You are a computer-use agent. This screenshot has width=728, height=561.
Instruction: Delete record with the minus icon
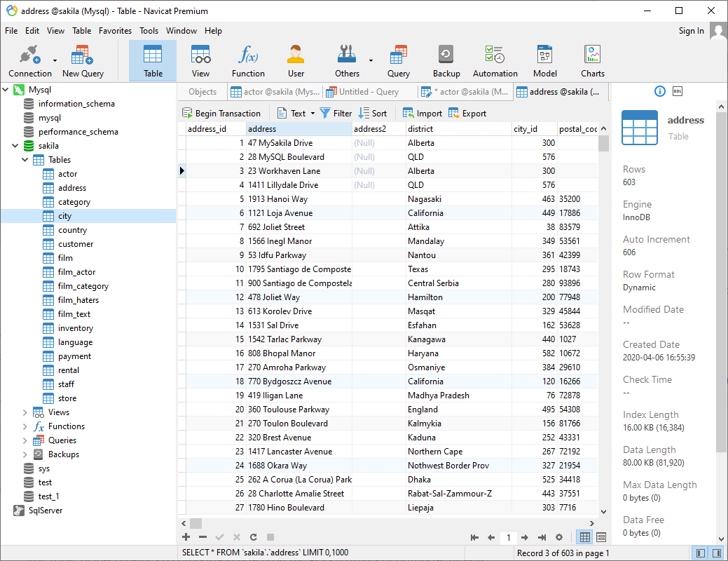(x=203, y=537)
